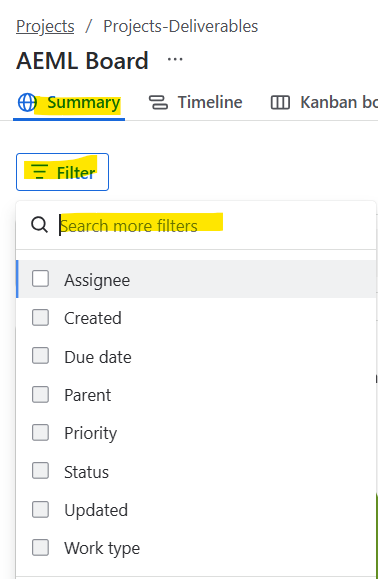Go to the Kanban board tab
The image size is (378, 579).
click(x=324, y=103)
